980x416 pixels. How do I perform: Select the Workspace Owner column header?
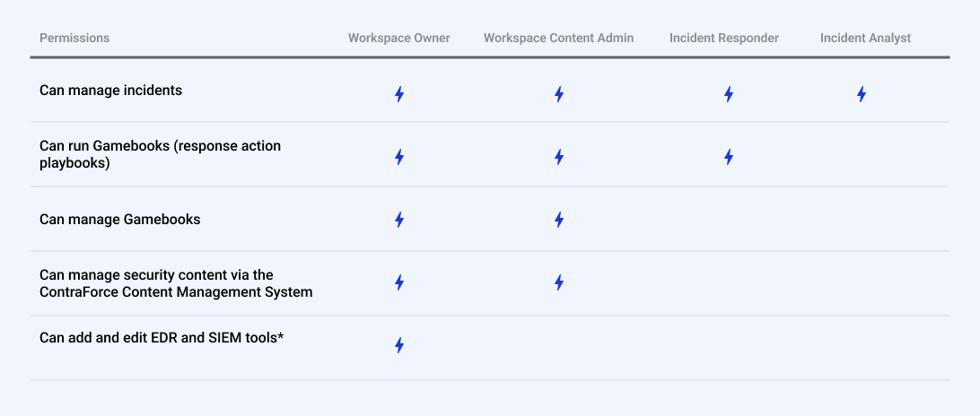(x=399, y=38)
